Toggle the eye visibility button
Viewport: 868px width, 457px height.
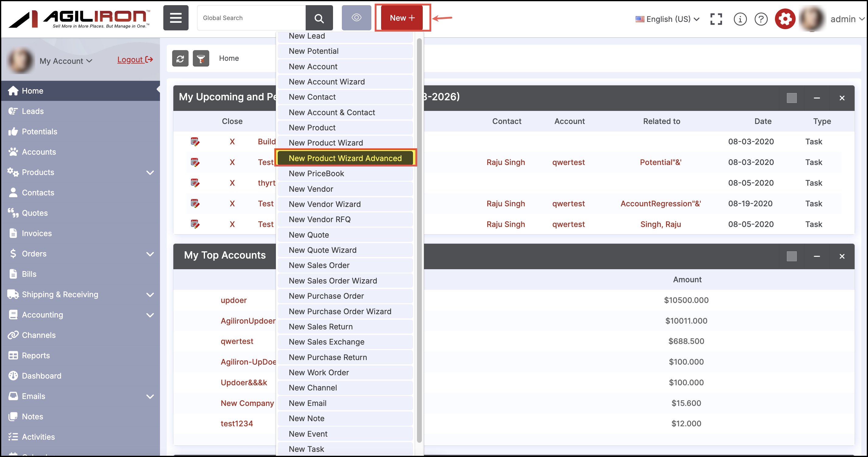click(x=356, y=18)
